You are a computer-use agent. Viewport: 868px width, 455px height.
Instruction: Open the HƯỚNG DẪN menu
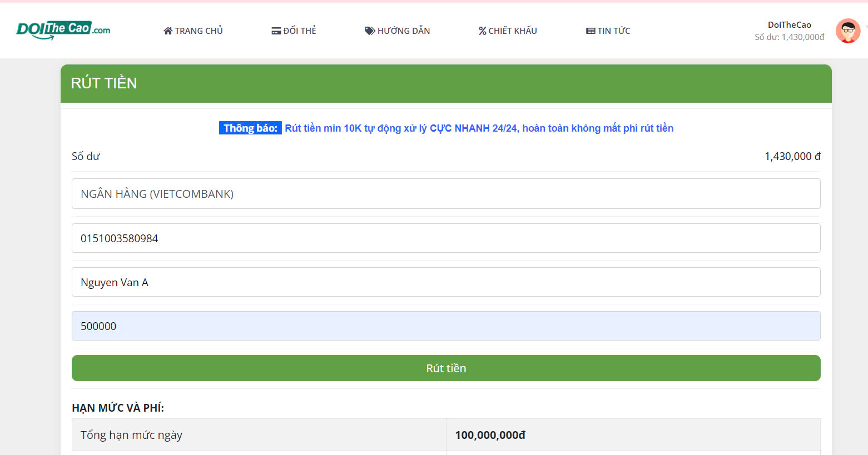click(398, 31)
